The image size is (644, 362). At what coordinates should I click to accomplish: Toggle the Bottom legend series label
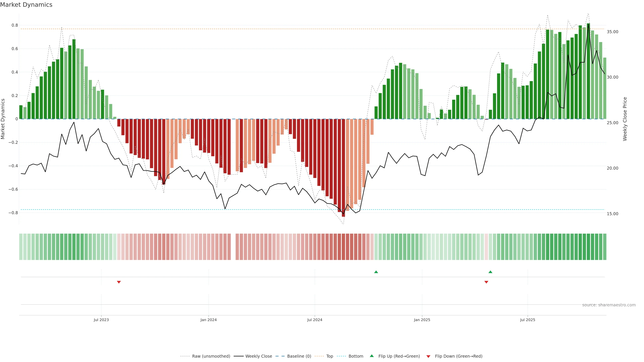click(356, 356)
